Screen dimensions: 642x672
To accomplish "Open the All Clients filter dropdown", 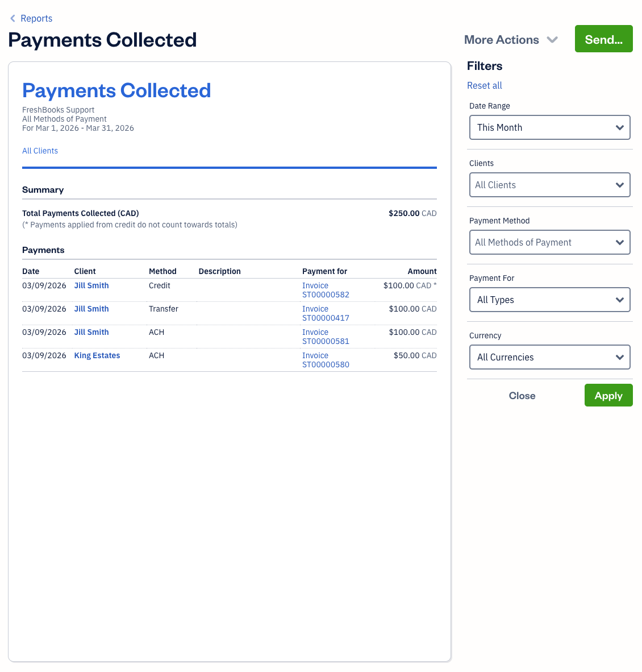I will pos(549,185).
